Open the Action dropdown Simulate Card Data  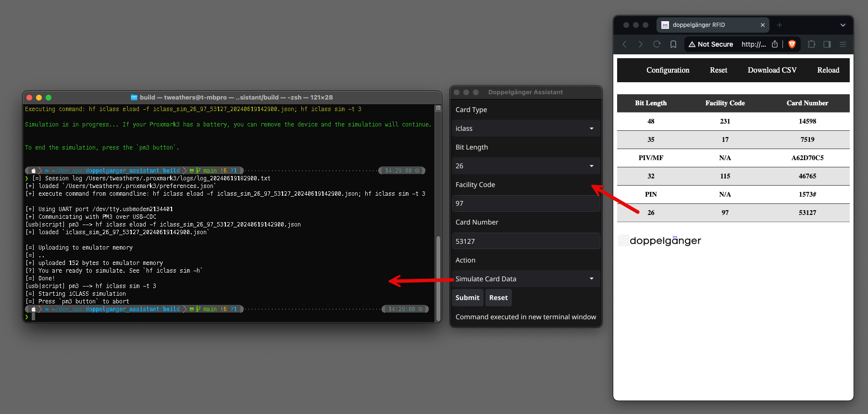[x=526, y=279]
